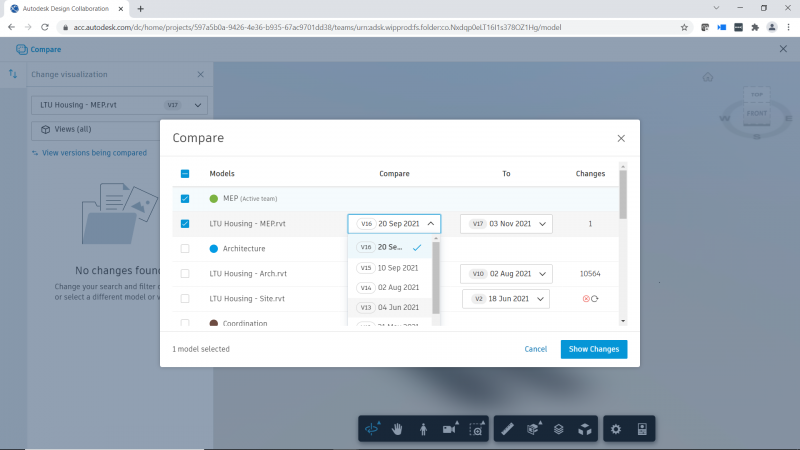The width and height of the screenshot is (800, 450).
Task: Activate the Pan hand tool
Action: pyautogui.click(x=397, y=429)
